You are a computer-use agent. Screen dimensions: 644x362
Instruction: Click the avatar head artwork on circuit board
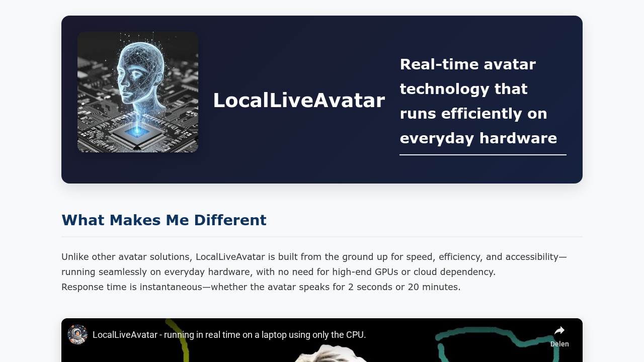(138, 92)
